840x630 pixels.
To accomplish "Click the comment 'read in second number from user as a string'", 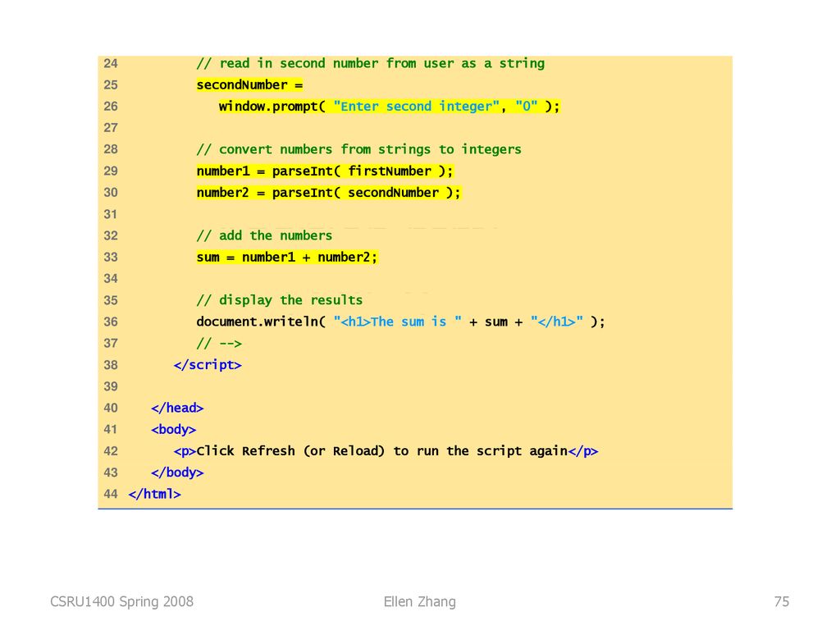I will [x=370, y=64].
